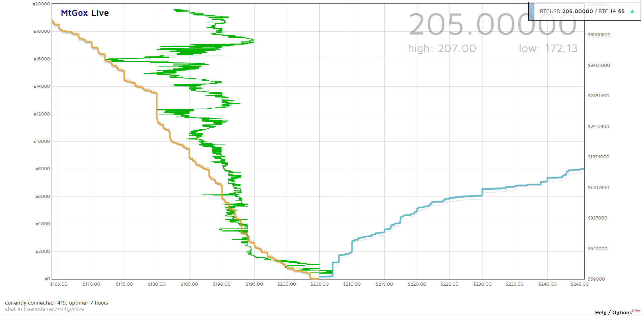This screenshot has width=644, height=316.
Task: Click the $2412800 right axis label
Action: pyautogui.click(x=599, y=127)
